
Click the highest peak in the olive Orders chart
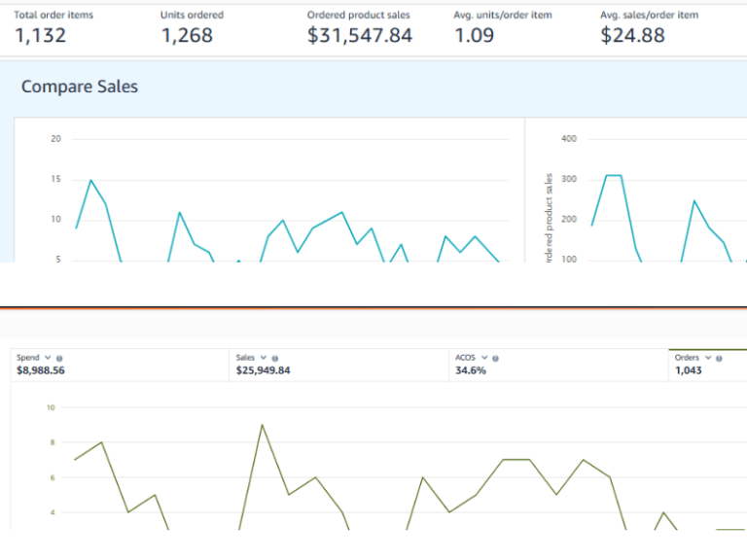pyautogui.click(x=262, y=425)
